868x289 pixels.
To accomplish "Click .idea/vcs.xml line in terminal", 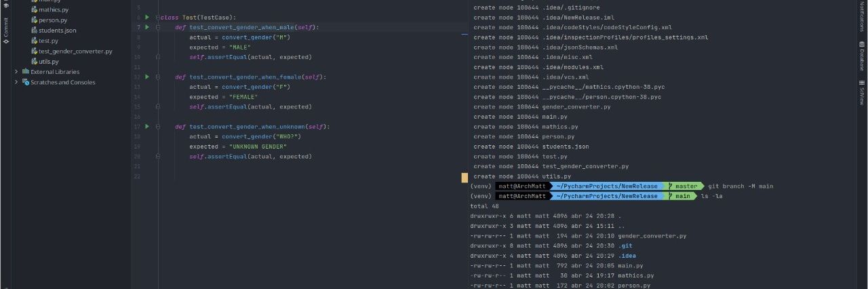I will (531, 77).
